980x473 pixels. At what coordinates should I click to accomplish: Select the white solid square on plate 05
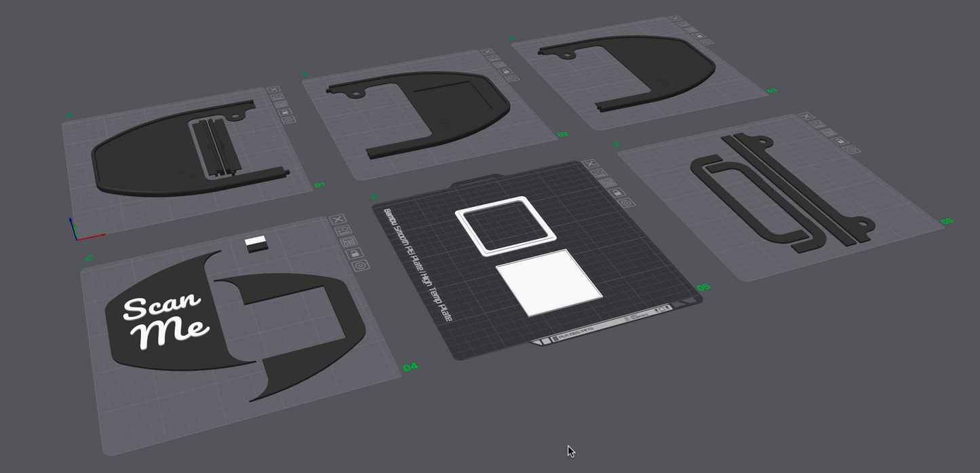[x=548, y=282]
